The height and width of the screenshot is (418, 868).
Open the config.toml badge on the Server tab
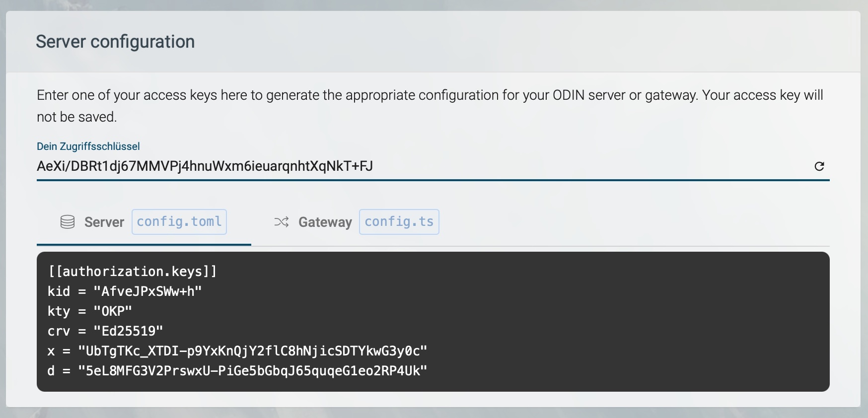point(179,222)
